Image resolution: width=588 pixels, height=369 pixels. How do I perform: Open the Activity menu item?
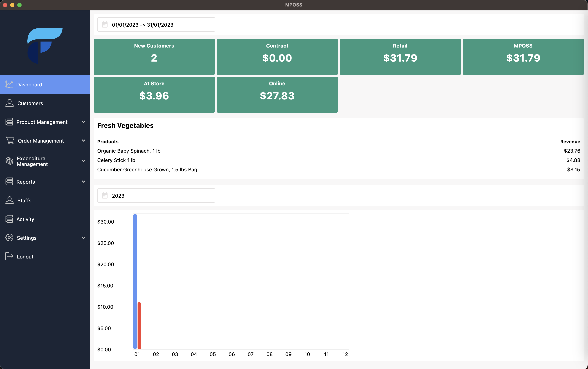25,219
